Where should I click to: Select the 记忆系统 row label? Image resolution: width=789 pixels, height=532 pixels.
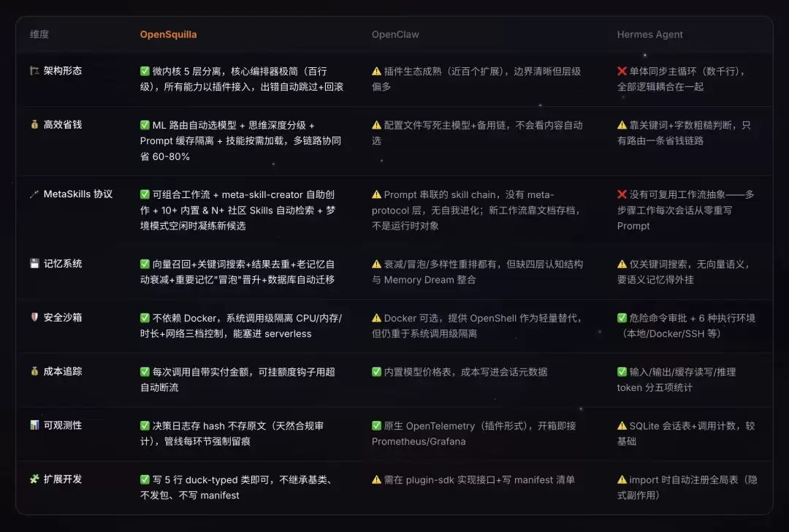(62, 263)
